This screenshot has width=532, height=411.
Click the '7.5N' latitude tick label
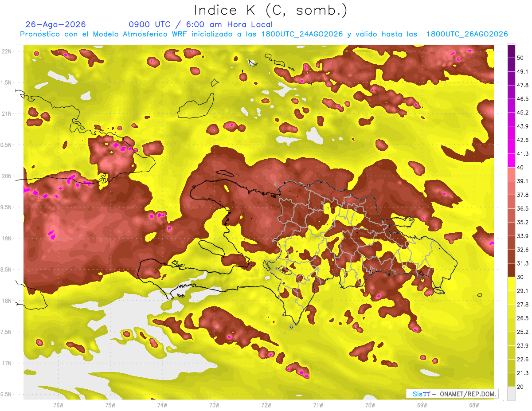7,332
